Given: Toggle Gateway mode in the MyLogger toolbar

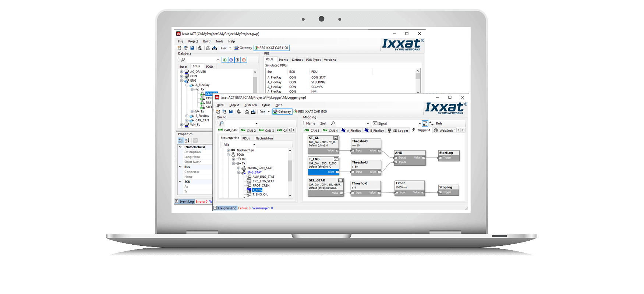Looking at the screenshot, I should 282,111.
